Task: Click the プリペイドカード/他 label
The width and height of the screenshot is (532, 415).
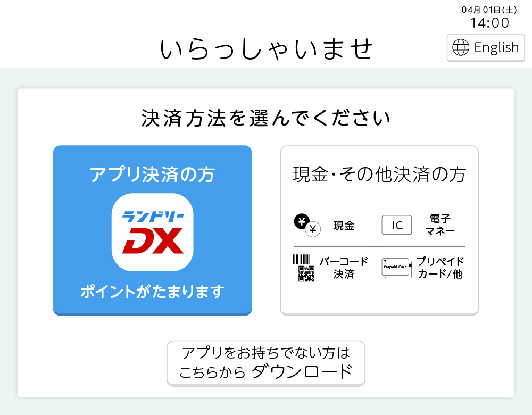Action: (440, 268)
